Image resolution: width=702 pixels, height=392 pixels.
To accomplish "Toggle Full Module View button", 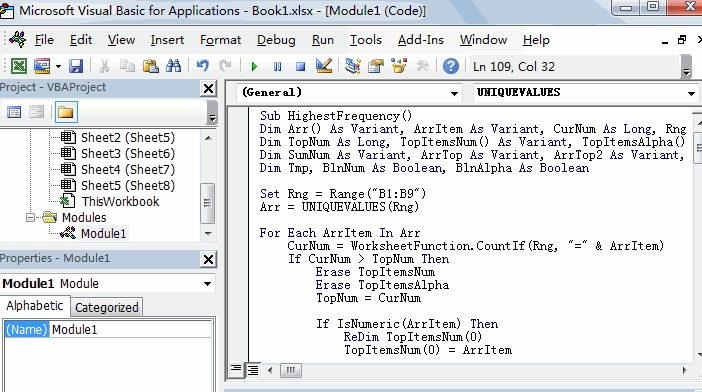I will 253,370.
